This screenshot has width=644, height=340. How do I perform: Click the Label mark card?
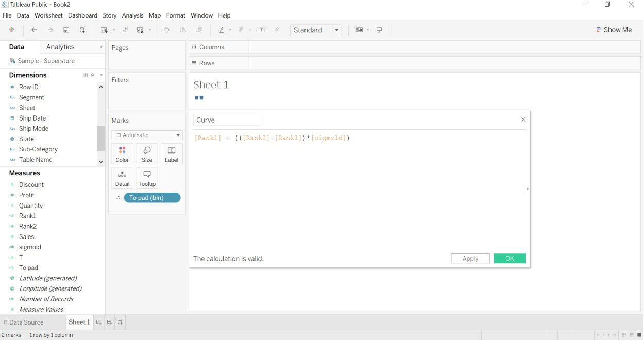(x=172, y=154)
